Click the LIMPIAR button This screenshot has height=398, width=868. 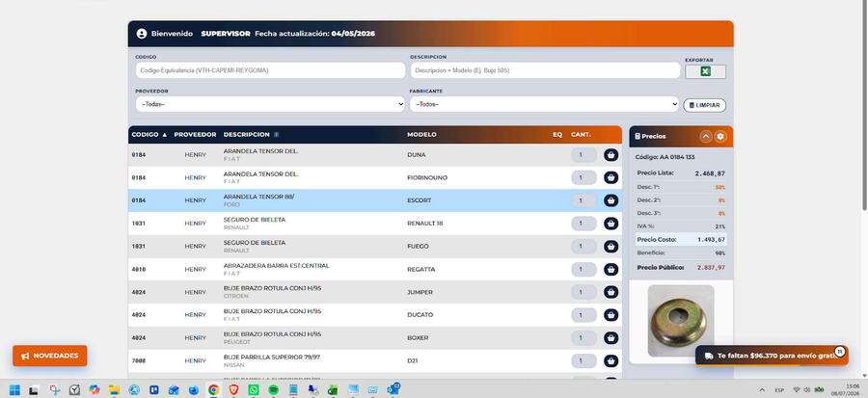pyautogui.click(x=704, y=105)
